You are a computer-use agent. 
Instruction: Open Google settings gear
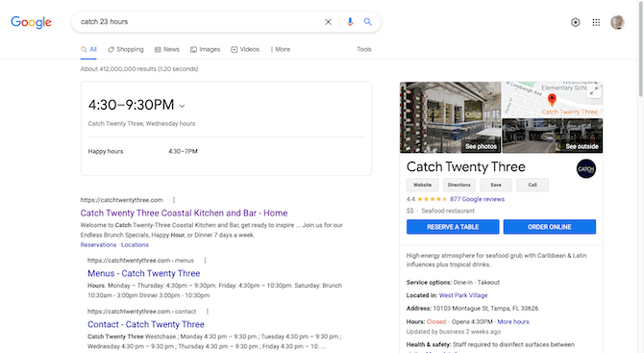576,22
